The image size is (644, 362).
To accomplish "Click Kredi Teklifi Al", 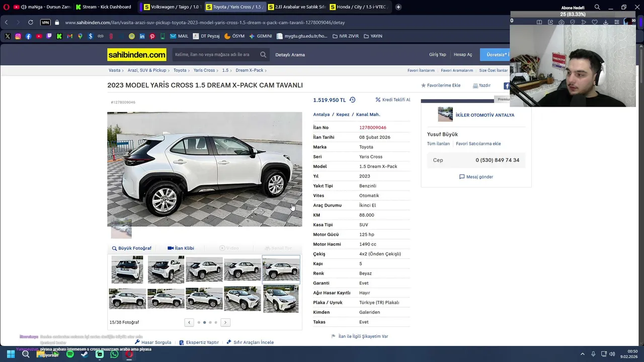I will 393,100.
